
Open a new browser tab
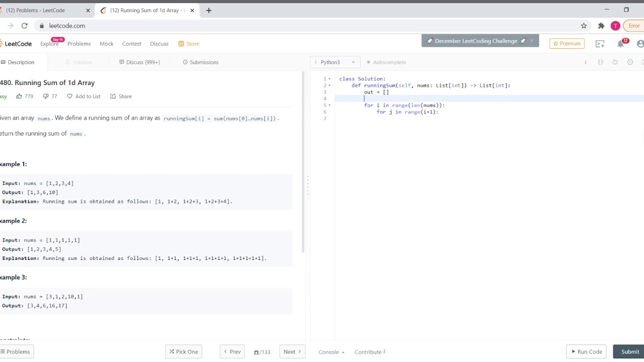(x=209, y=10)
